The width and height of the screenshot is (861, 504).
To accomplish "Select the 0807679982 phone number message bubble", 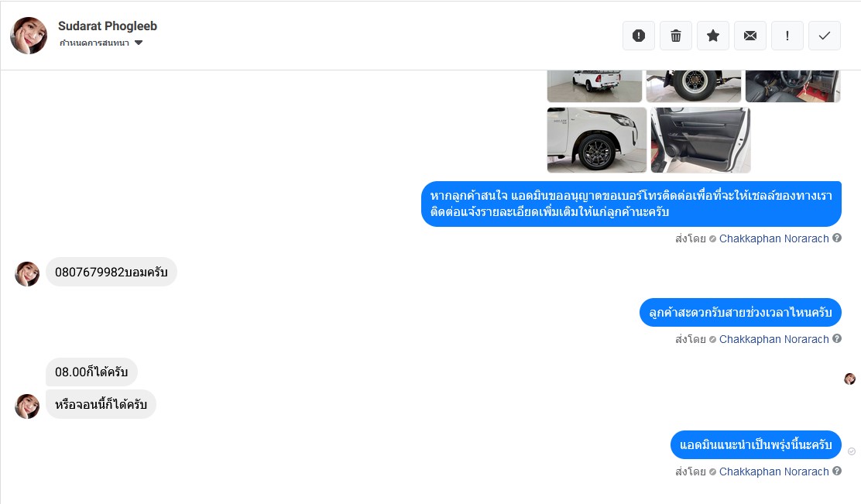I will [x=111, y=272].
